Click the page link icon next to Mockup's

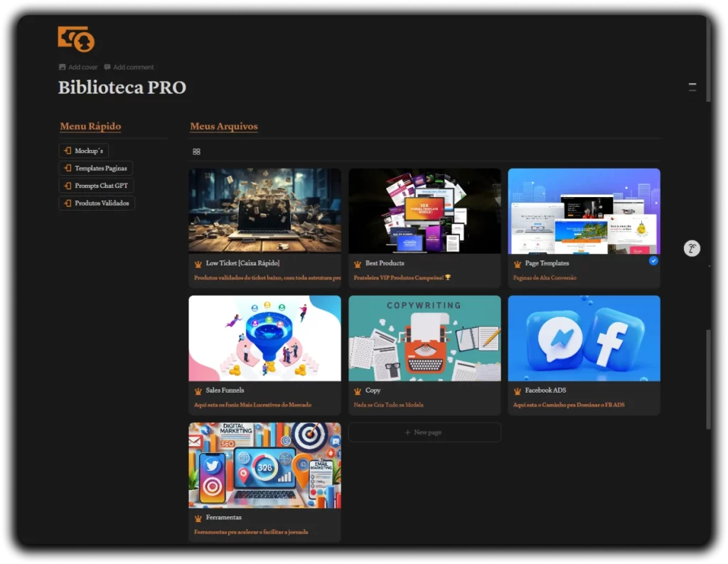pos(68,151)
